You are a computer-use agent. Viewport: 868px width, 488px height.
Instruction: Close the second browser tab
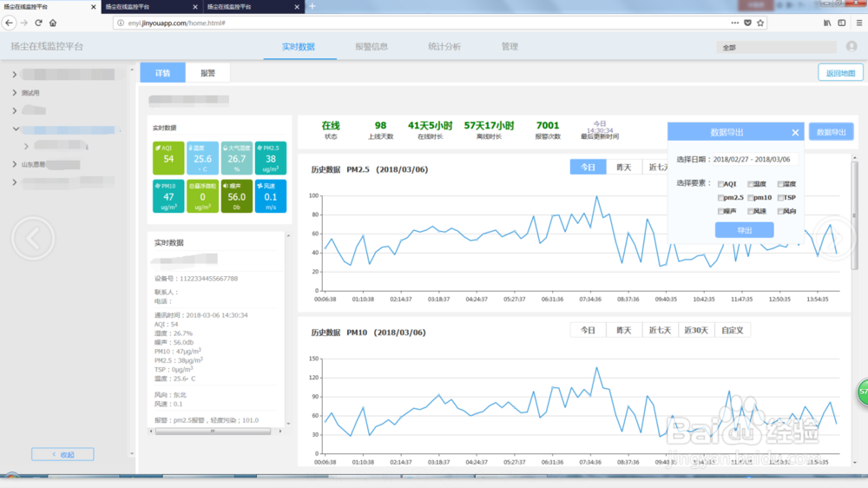(x=194, y=7)
